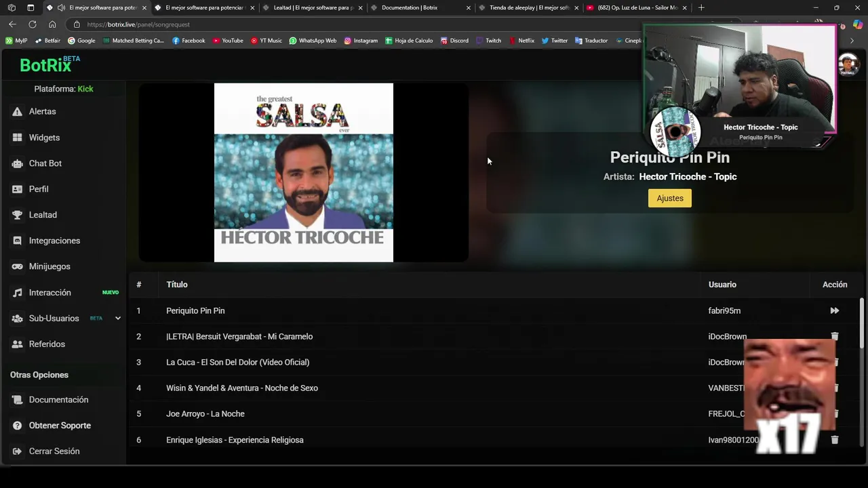Open Hoja de Calculo bookmark
The image size is (868, 488).
409,41
